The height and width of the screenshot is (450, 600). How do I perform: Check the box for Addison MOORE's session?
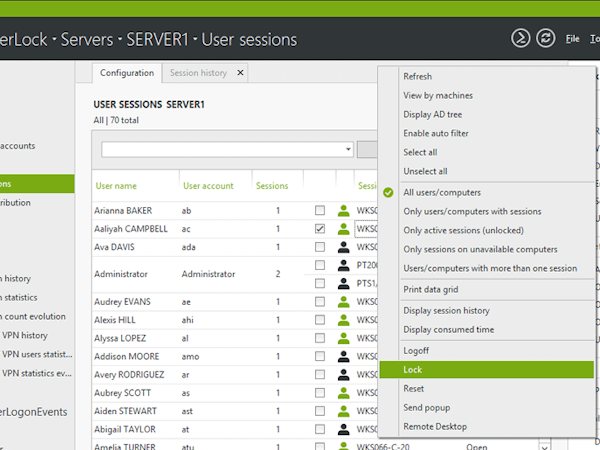pyautogui.click(x=320, y=356)
